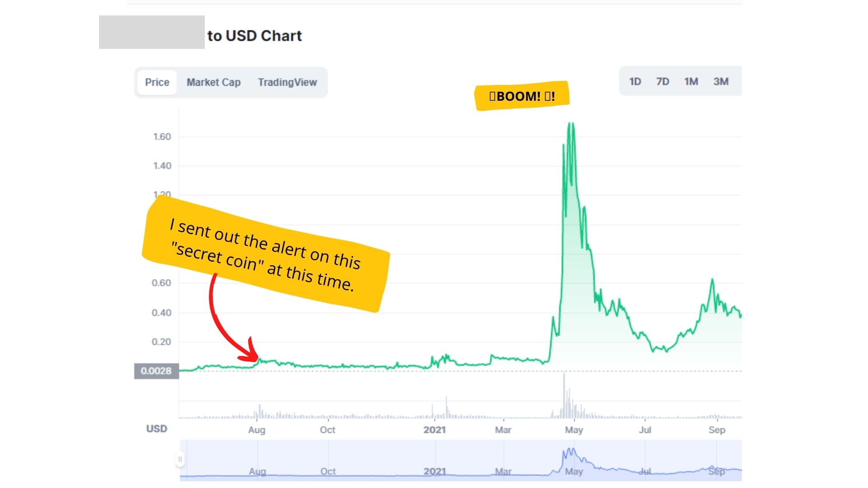Open the Market Cap tab
Viewport: 868px width, 488px height.
213,82
